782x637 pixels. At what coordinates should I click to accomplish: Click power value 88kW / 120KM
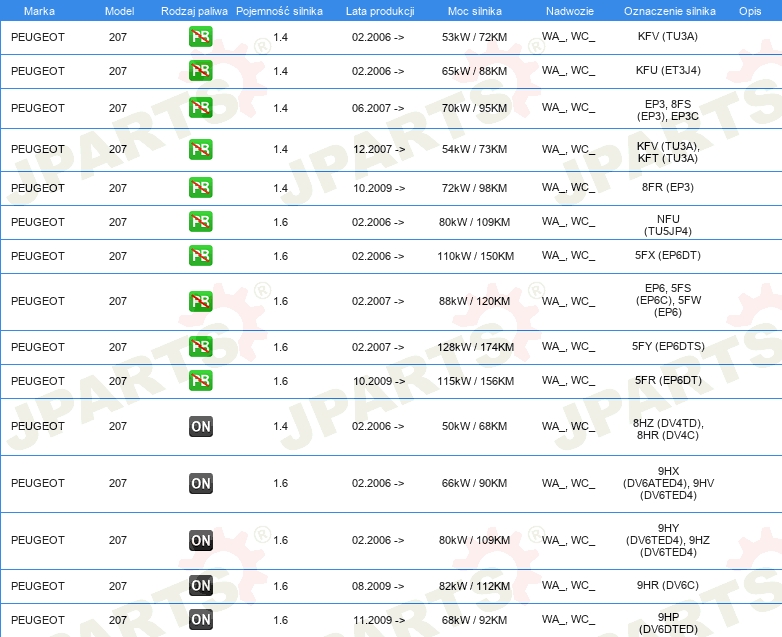pyautogui.click(x=474, y=301)
